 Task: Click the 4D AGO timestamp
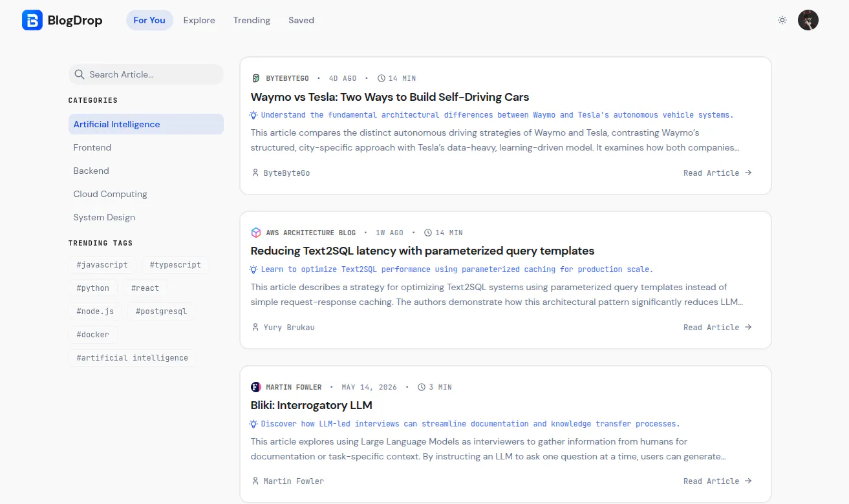(343, 78)
